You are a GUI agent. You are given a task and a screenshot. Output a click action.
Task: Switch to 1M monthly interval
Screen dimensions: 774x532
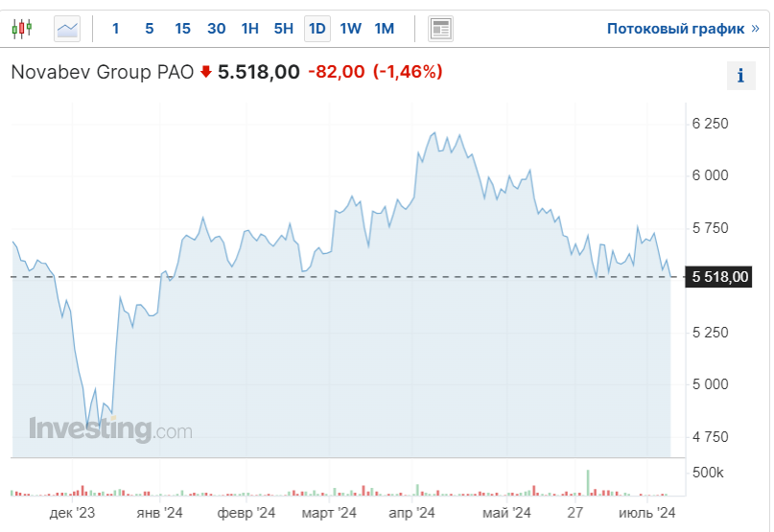(x=384, y=29)
